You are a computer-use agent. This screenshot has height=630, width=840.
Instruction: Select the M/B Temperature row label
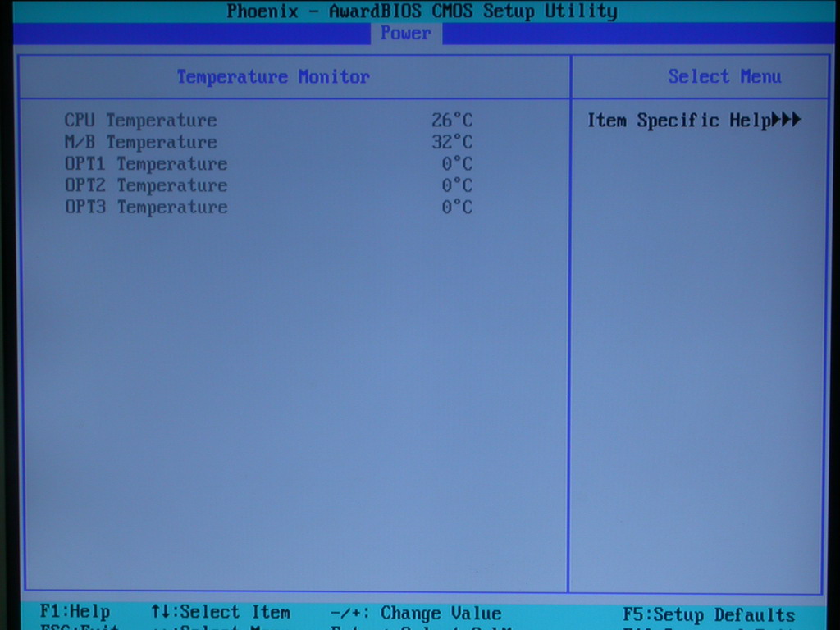coord(140,143)
